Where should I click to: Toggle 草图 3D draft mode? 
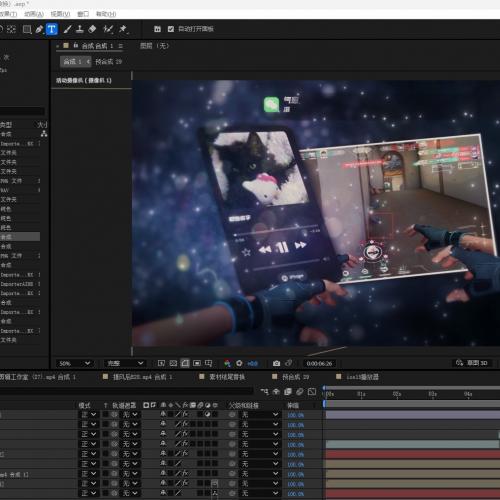(472, 363)
